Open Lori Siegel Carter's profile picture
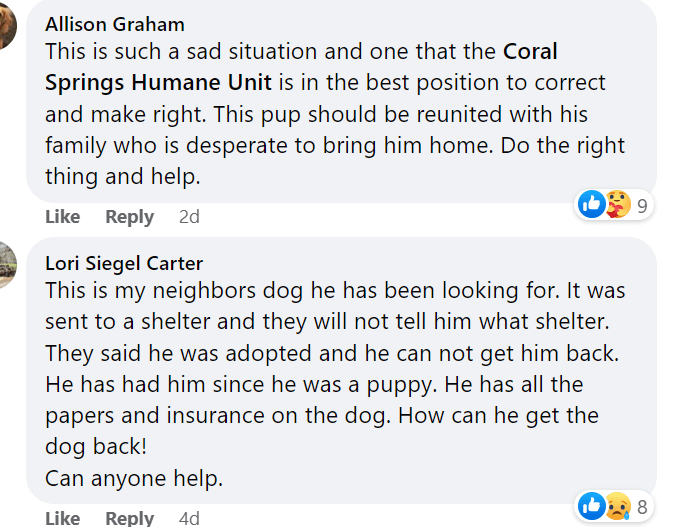This screenshot has width=673, height=527. 7,264
